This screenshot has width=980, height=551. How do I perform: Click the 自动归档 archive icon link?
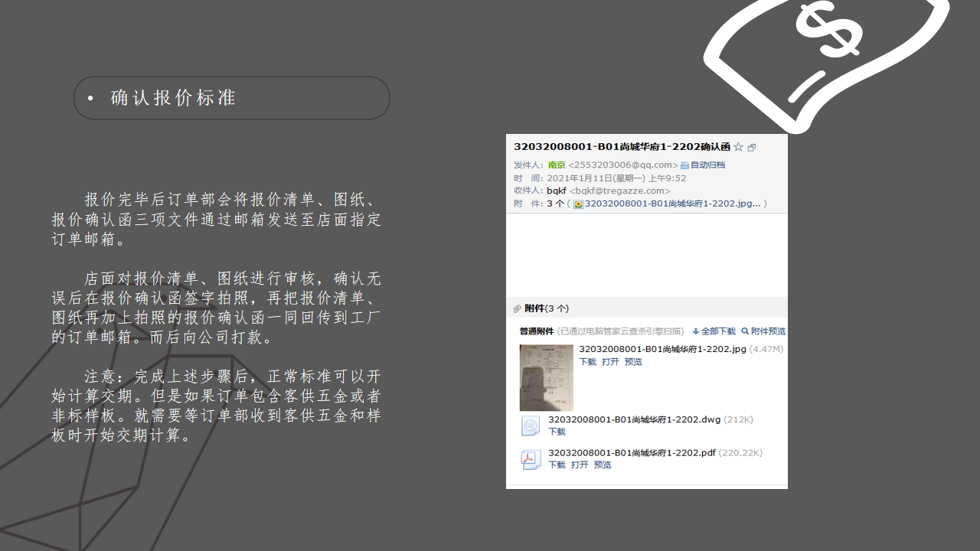(702, 165)
